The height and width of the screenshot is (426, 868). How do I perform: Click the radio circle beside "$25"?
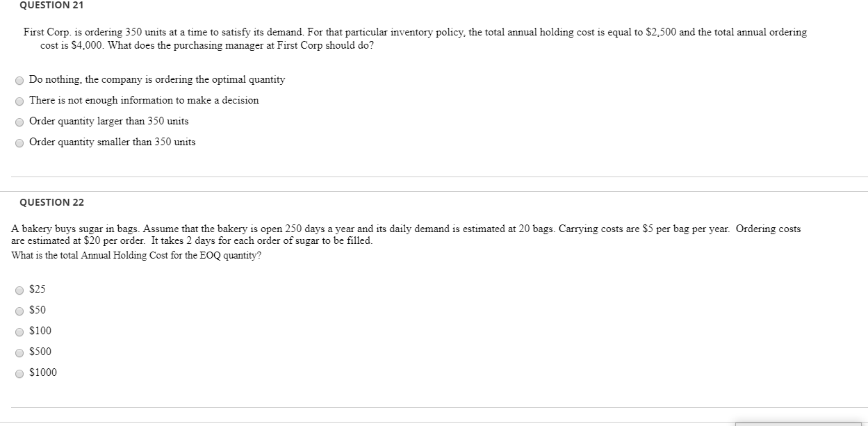click(19, 290)
